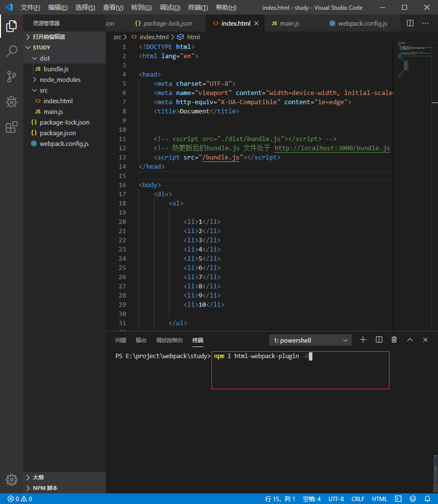Image resolution: width=438 pixels, height=504 pixels.
Task: Open the 编辑(E) menu
Action: click(x=58, y=7)
